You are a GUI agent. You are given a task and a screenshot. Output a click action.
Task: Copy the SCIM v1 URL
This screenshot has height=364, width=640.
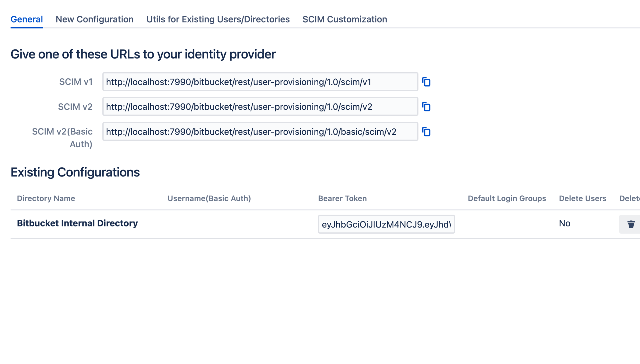[426, 82]
